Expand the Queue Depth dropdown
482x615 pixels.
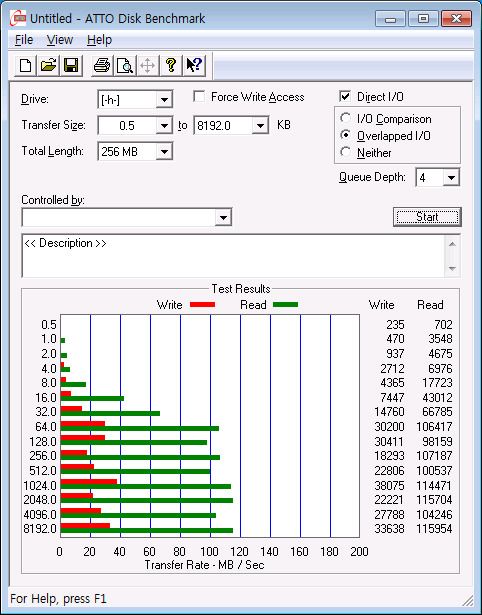[451, 178]
